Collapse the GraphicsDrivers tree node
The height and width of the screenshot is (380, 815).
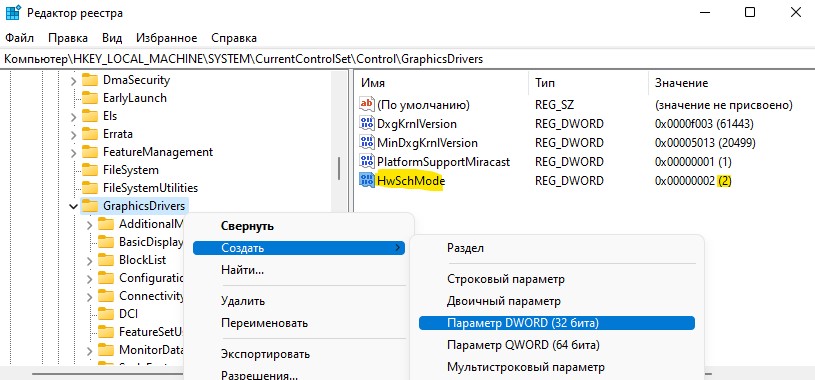(73, 206)
